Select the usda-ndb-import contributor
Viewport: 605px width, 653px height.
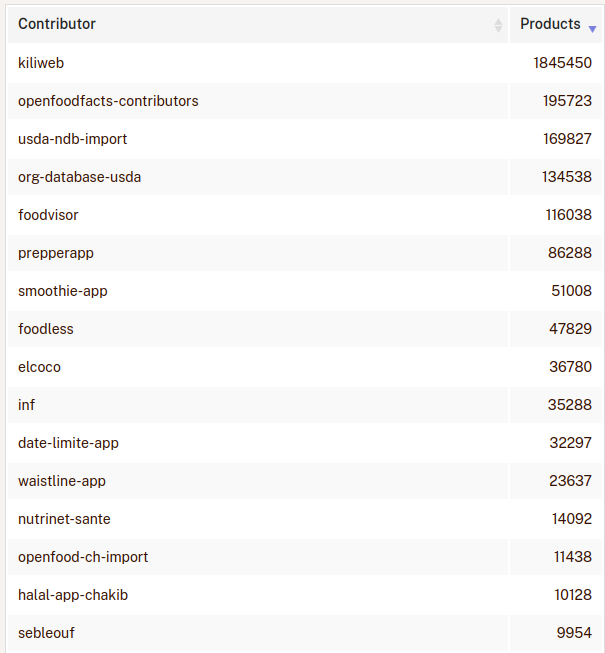[x=73, y=139]
